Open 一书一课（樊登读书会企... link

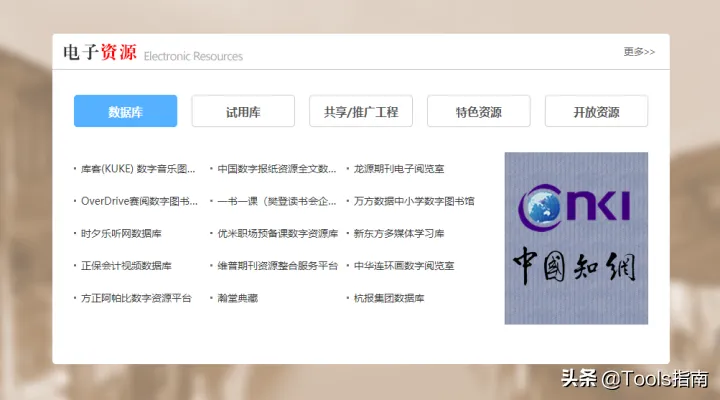pos(277,201)
